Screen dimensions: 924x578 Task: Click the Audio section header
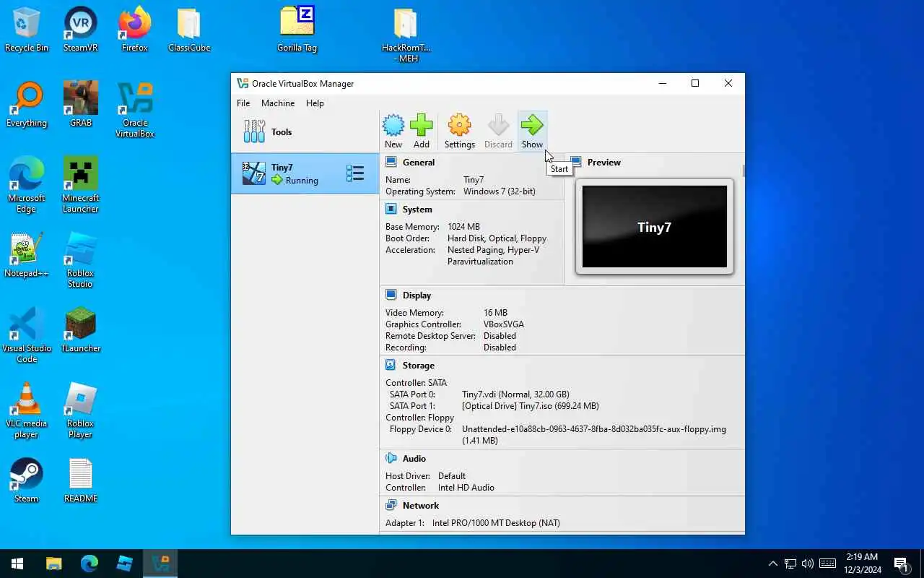[x=414, y=459]
